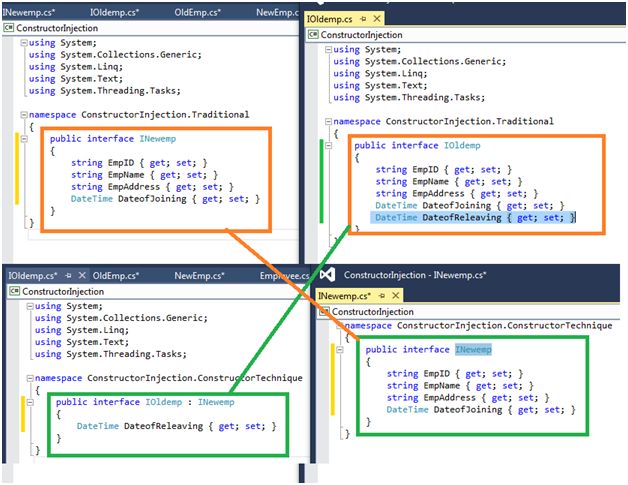Image resolution: width=628 pixels, height=485 pixels.
Task: Switch to OldEmp.cs* tab in bottom-left editor
Action: click(116, 276)
